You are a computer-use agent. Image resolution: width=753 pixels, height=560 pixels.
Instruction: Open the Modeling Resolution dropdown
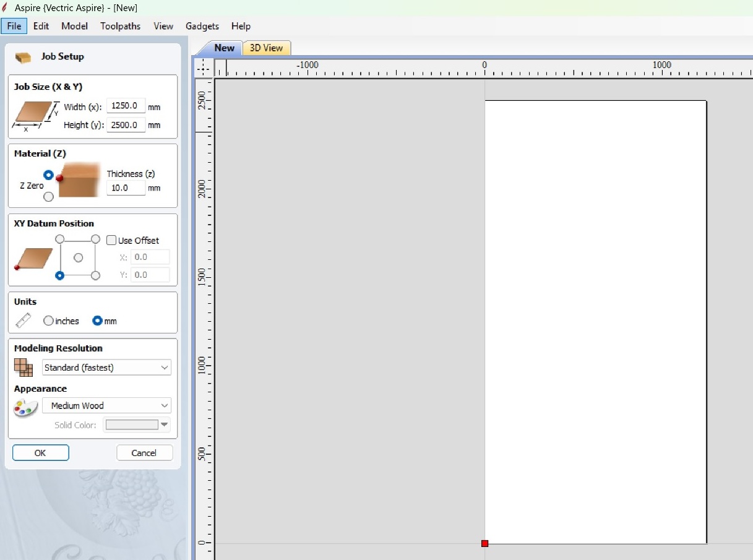coord(106,368)
